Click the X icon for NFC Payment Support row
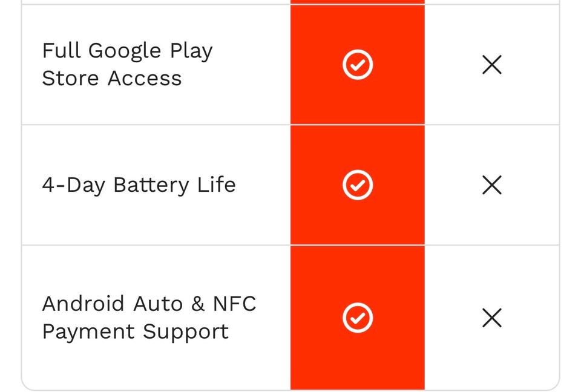The image size is (581, 392). point(491,318)
